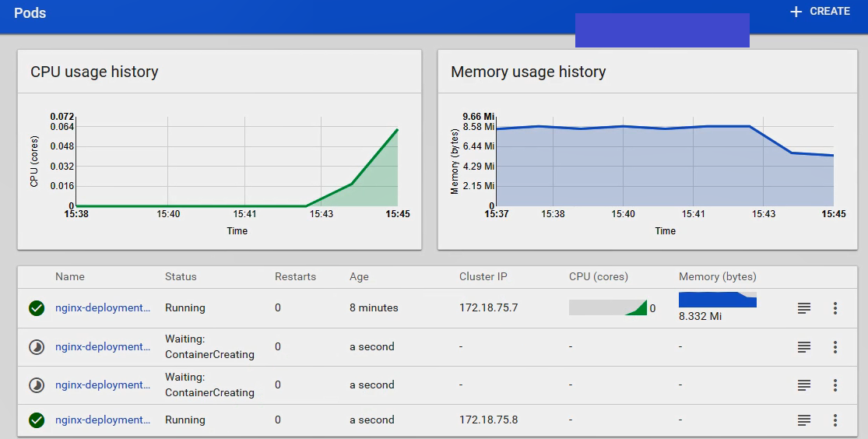868x439 pixels.
Task: Click pending clock status icon in second row
Action: point(37,347)
